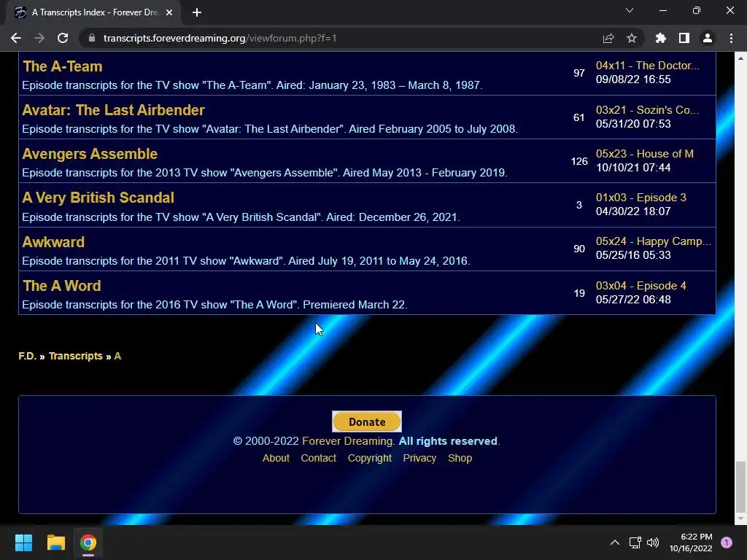Viewport: 747px width, 560px height.
Task: Show hidden system tray icons
Action: [615, 542]
